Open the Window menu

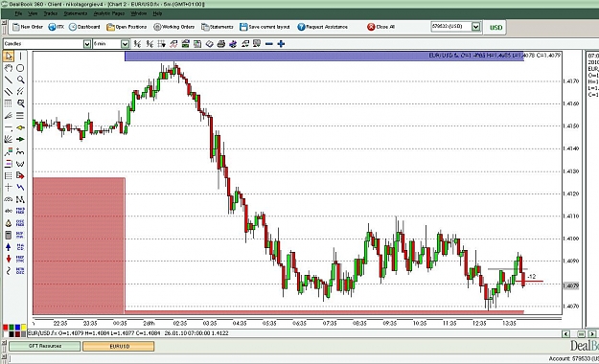(138, 13)
